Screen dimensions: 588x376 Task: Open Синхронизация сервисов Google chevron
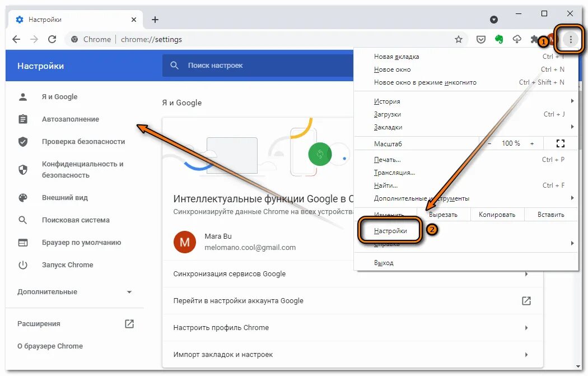(526, 274)
